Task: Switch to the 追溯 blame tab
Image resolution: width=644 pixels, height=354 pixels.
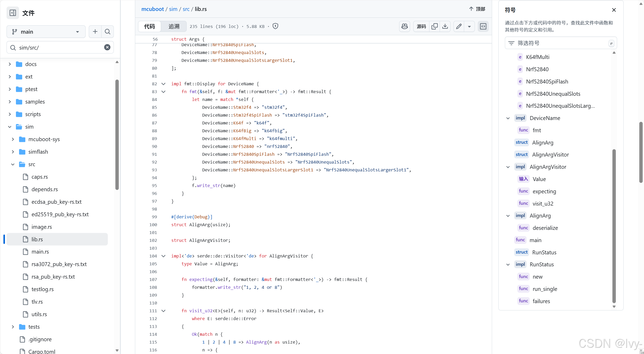Action: point(174,26)
